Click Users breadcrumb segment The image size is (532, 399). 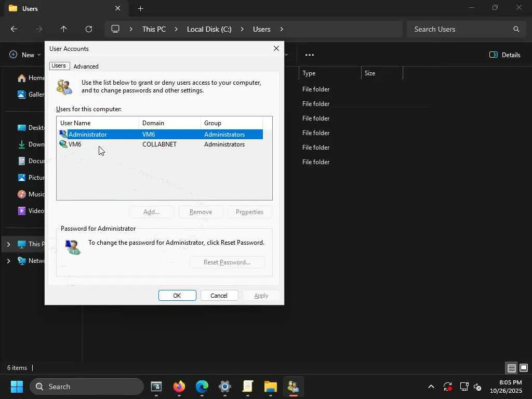point(262,29)
